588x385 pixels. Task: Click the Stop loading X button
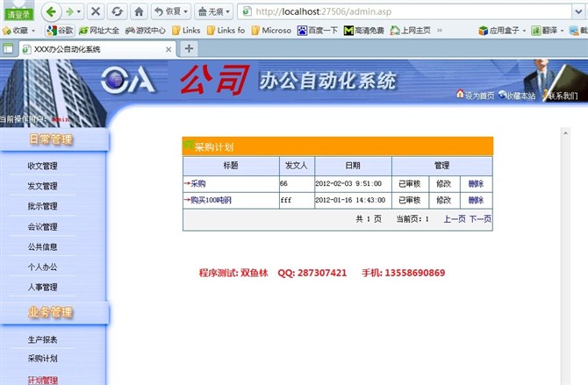[x=96, y=12]
